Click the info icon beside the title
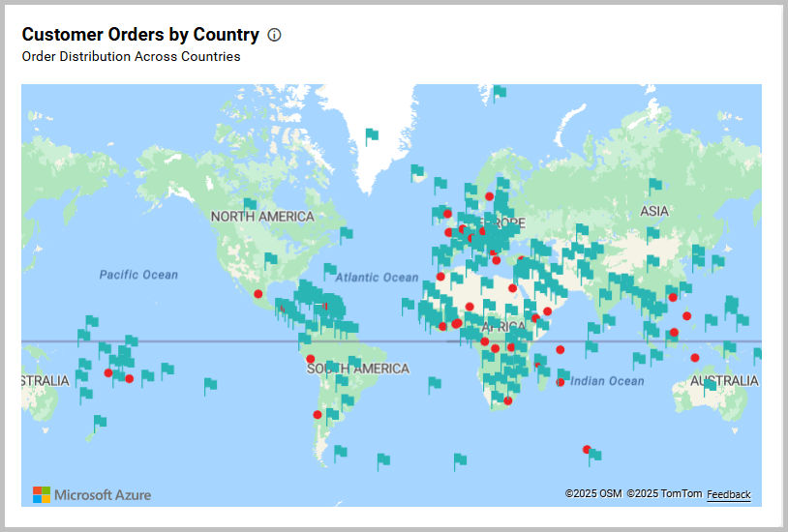Image resolution: width=788 pixels, height=532 pixels. pos(274,35)
